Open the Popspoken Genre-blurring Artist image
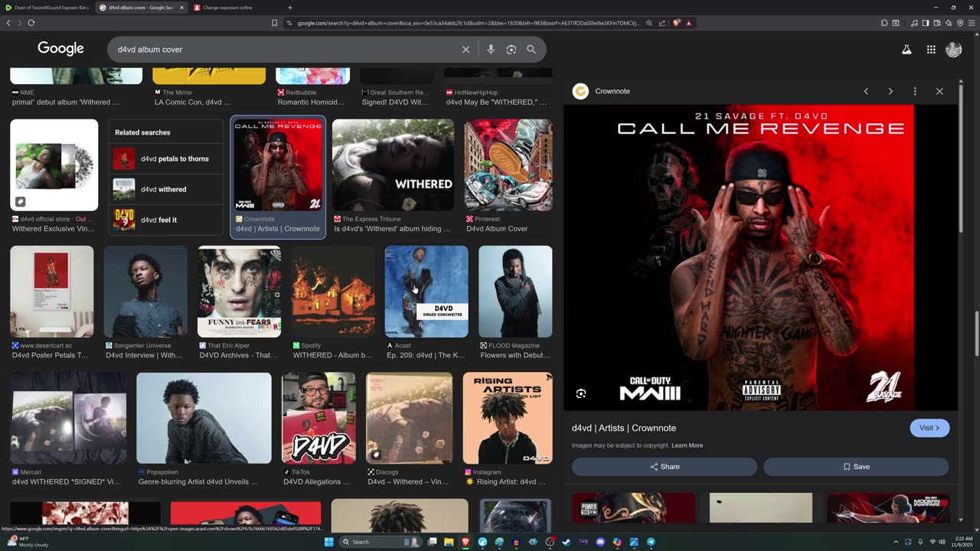This screenshot has height=551, width=980. point(204,418)
